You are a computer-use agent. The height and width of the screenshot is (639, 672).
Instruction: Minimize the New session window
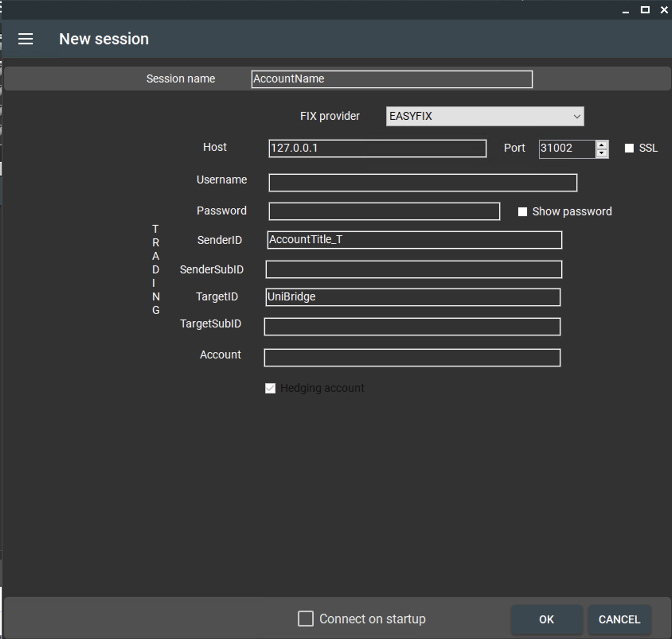(625, 10)
